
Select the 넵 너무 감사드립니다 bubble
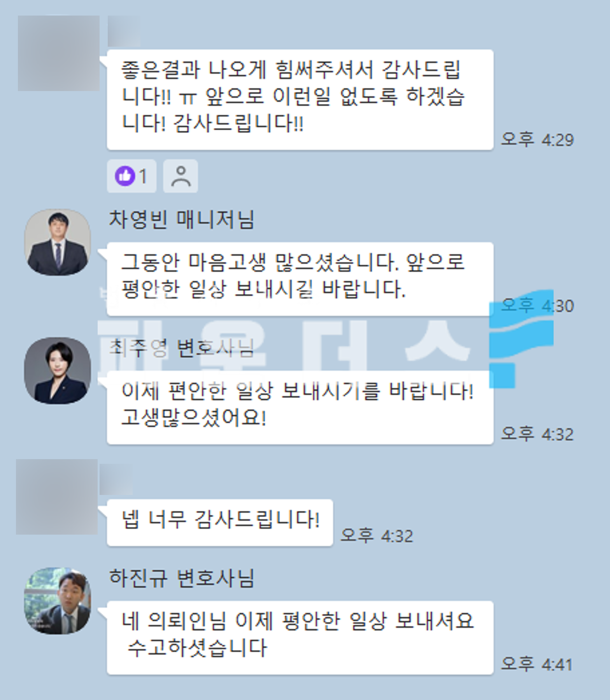click(220, 523)
